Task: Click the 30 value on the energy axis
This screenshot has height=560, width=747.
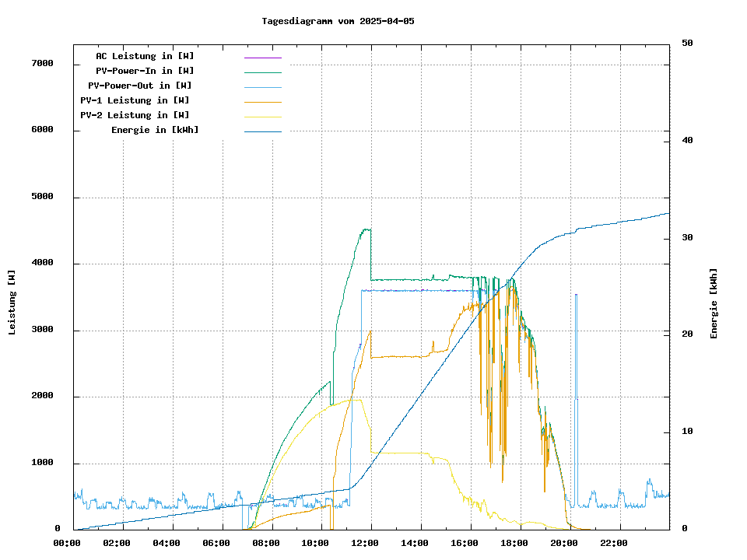Action: 687,237
